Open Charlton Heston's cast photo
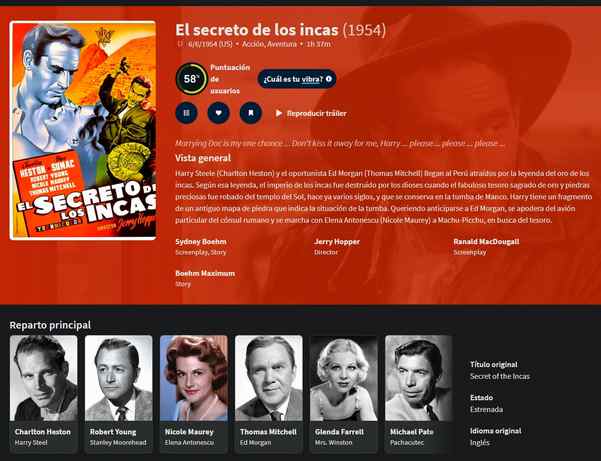 [x=43, y=378]
